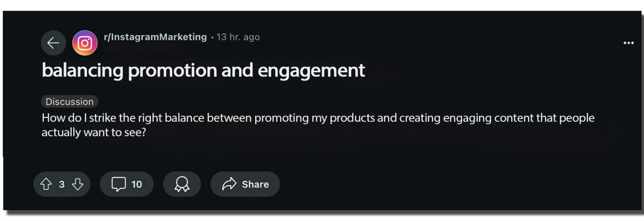Image resolution: width=644 pixels, height=221 pixels.
Task: Click the comment bubble icon
Action: tap(119, 185)
